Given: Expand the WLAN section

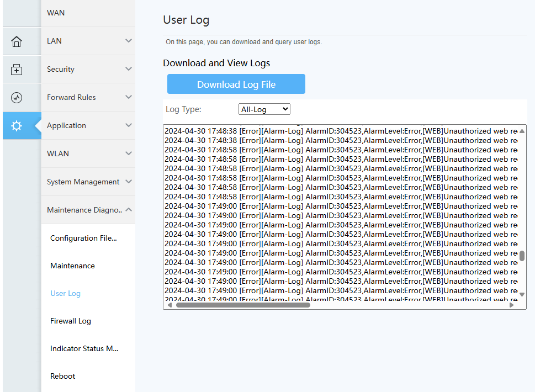Looking at the screenshot, I should point(129,153).
